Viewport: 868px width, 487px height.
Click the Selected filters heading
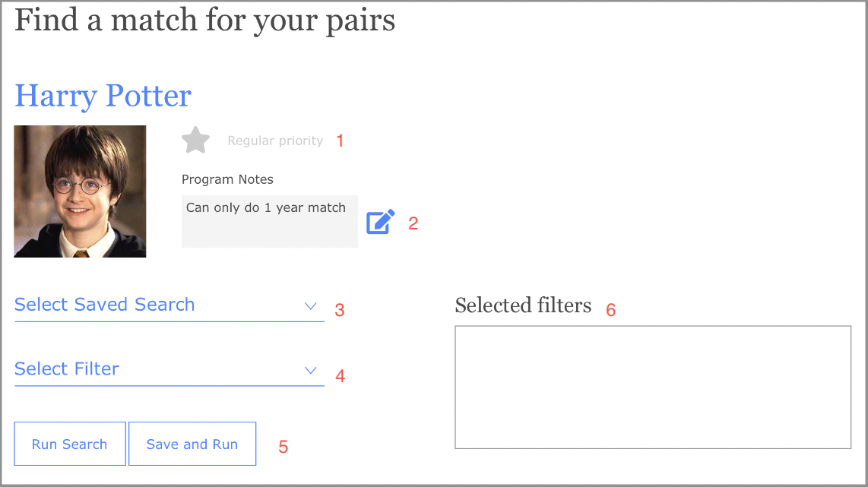pyautogui.click(x=523, y=305)
